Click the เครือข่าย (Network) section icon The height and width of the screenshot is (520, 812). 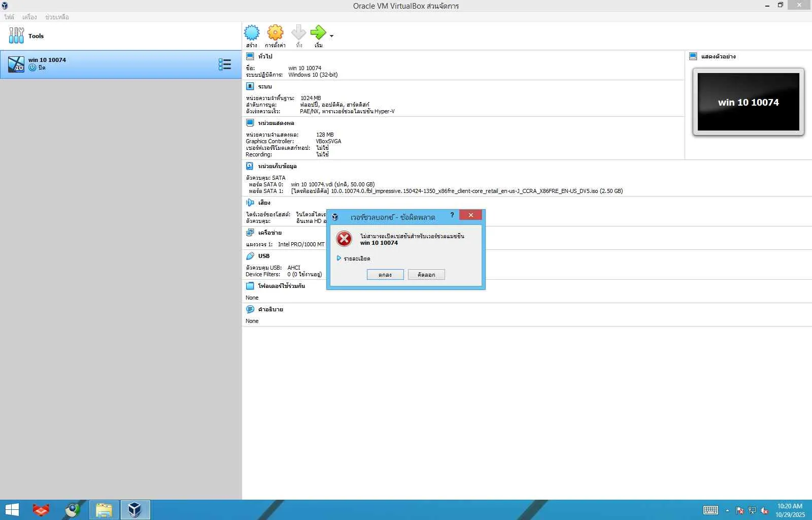(x=250, y=233)
